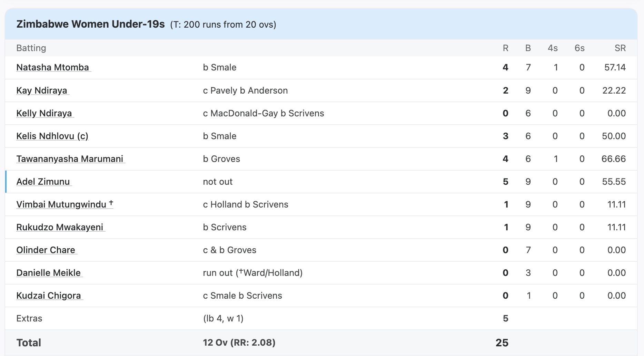Viewport: 644px width, 356px height.
Task: Click the 12 Ov run rate text
Action: [x=239, y=343]
